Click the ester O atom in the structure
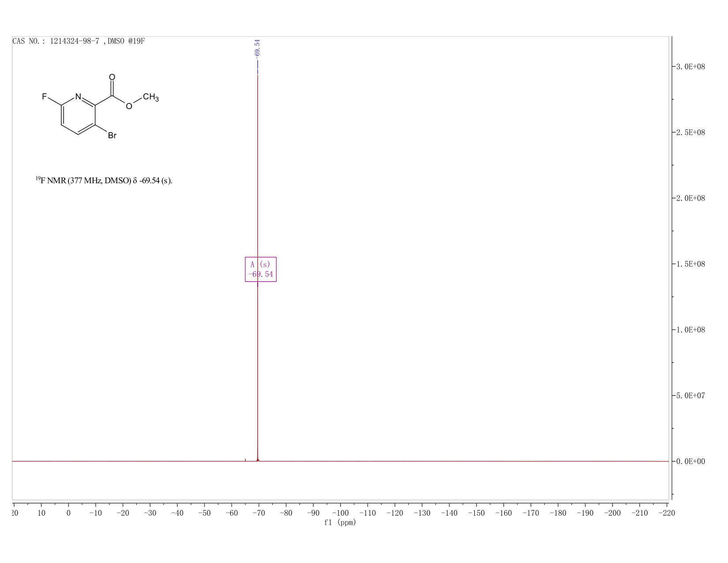 coord(129,106)
